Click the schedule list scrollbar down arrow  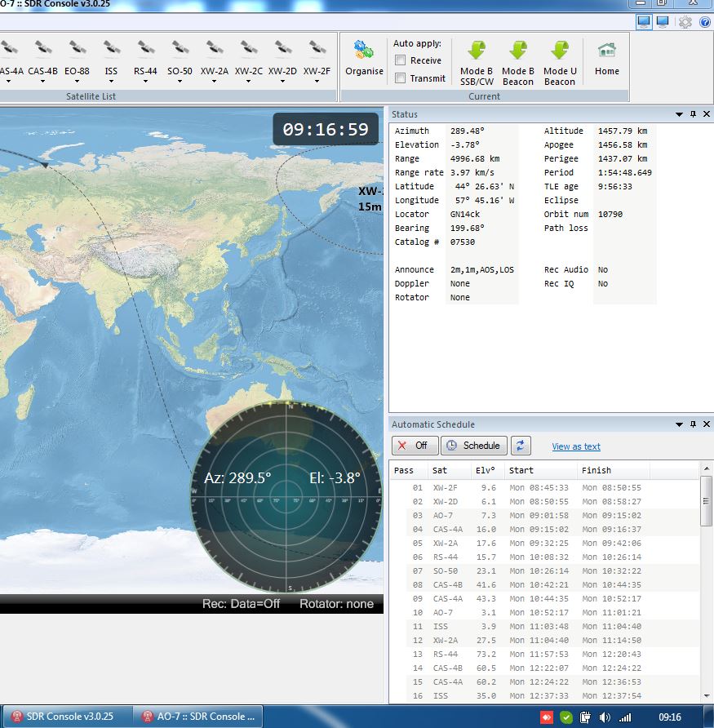tap(707, 696)
